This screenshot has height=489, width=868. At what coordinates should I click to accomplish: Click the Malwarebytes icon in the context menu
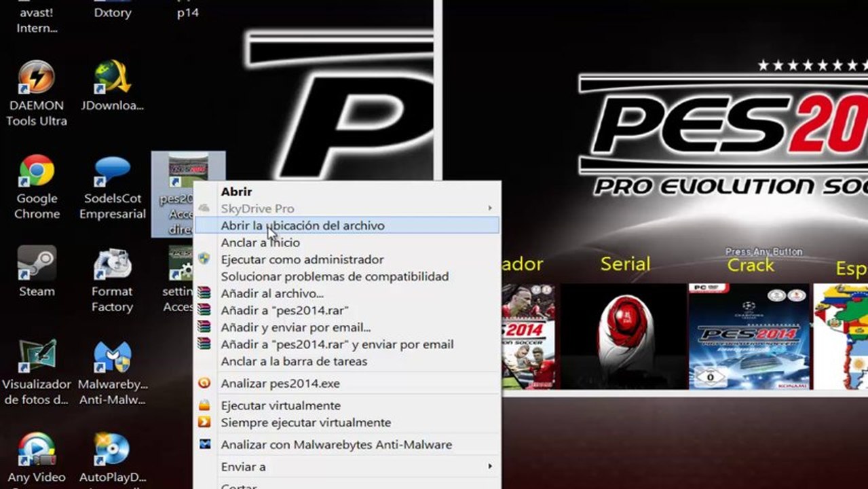204,444
